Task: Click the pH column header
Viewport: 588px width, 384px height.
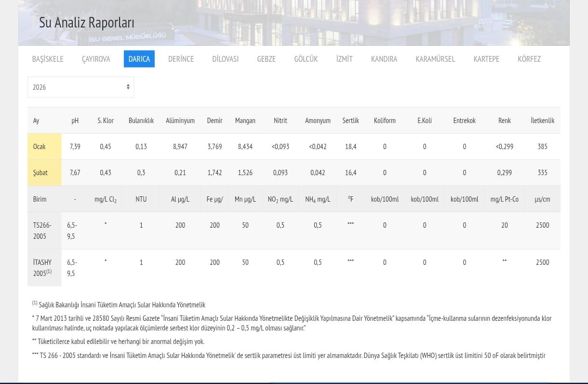Action: pyautogui.click(x=75, y=121)
